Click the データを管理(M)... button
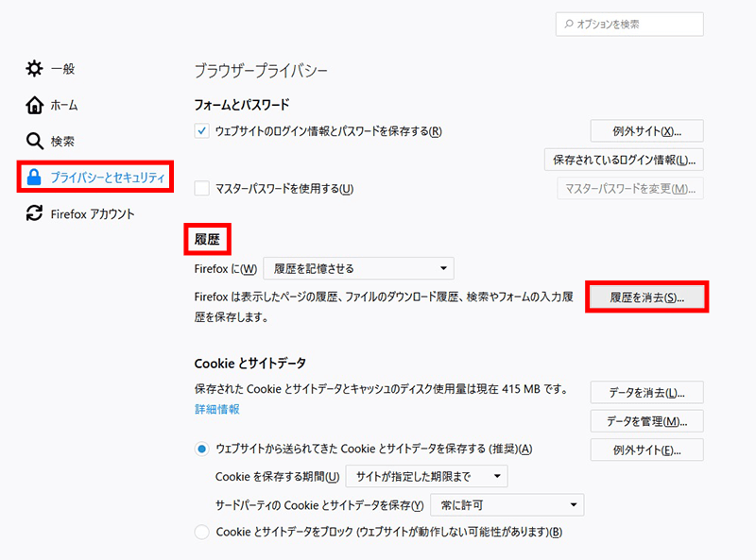This screenshot has width=756, height=560. [x=646, y=421]
